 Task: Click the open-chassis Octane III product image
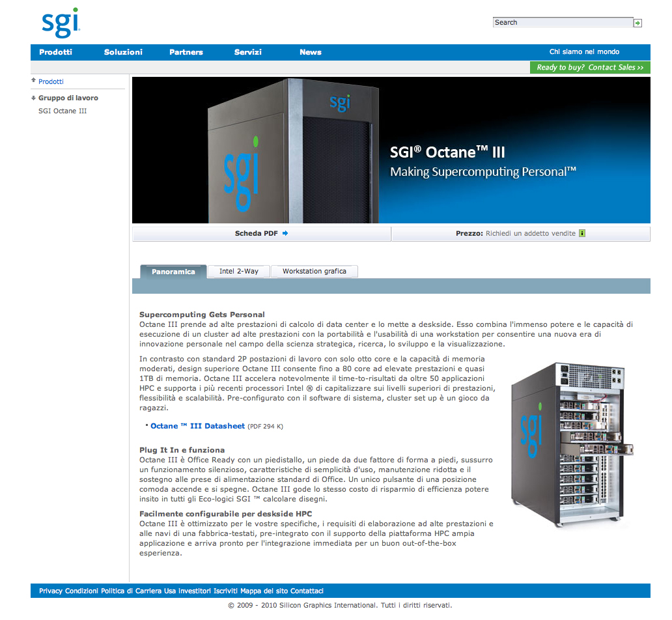[x=572, y=445]
